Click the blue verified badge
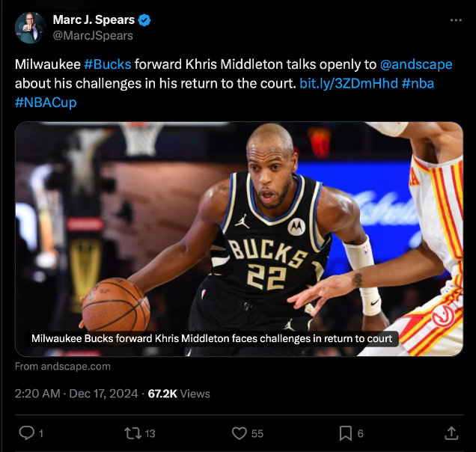The height and width of the screenshot is (452, 476). pyautogui.click(x=144, y=20)
